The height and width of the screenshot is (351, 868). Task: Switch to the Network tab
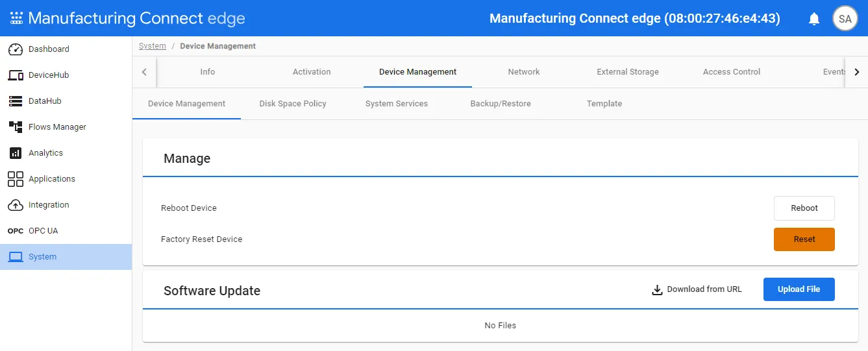pyautogui.click(x=524, y=72)
